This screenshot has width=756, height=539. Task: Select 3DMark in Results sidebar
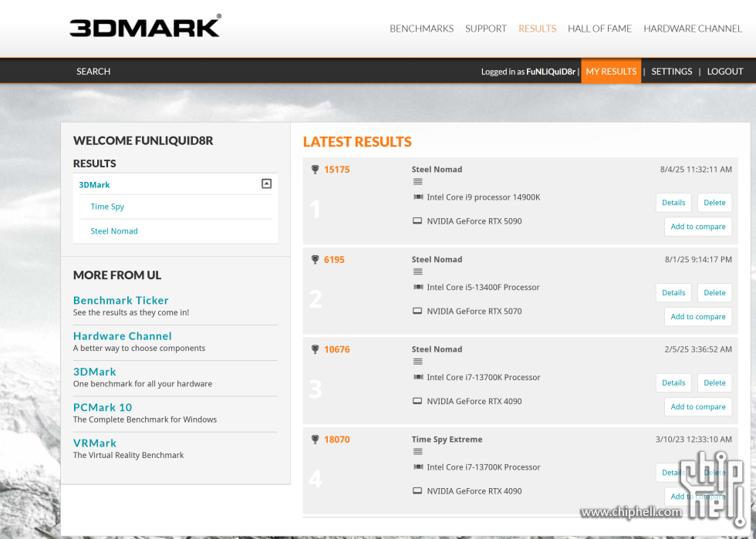pyautogui.click(x=94, y=184)
